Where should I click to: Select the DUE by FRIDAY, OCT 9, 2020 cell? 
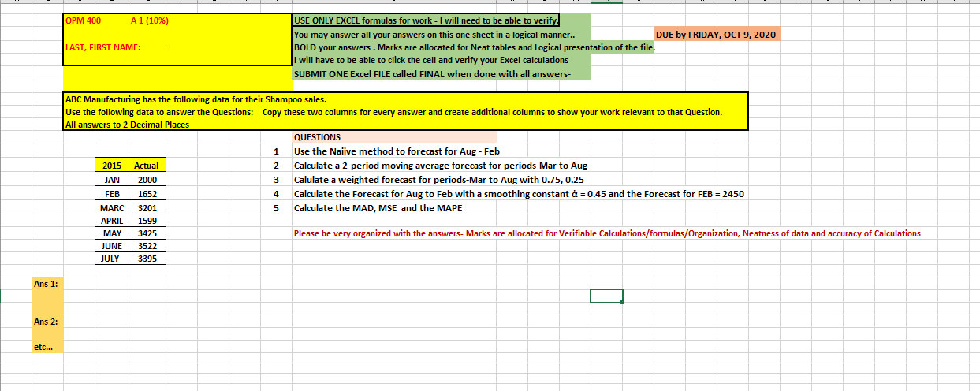[x=717, y=35]
